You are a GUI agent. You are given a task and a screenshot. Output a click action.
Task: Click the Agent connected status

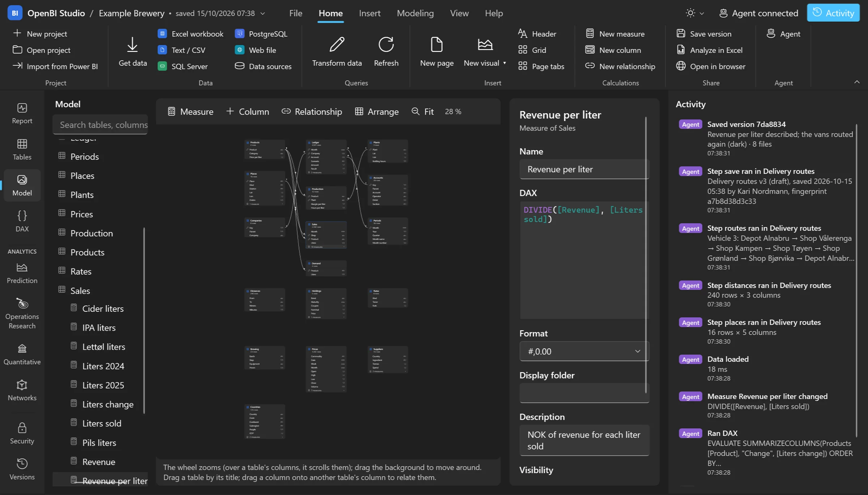[x=758, y=13]
